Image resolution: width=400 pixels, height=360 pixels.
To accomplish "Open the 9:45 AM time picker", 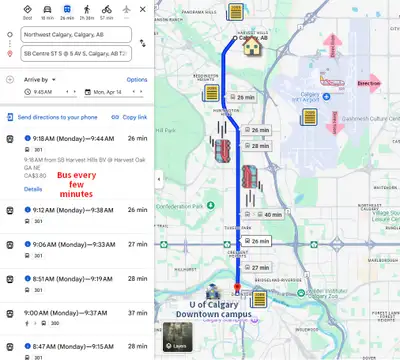I will [x=43, y=92].
